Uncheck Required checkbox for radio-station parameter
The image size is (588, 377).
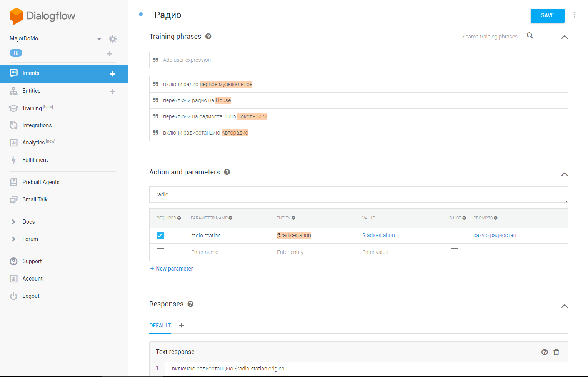point(160,236)
